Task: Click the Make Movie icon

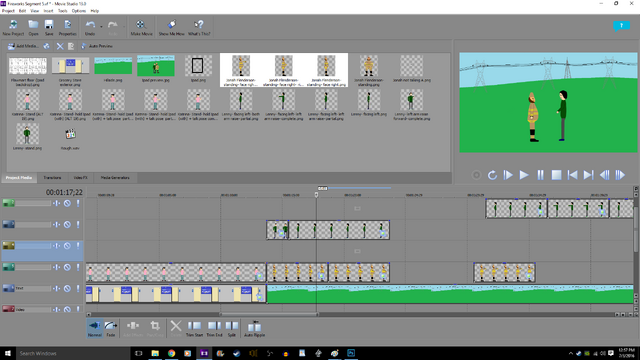Action: point(141,28)
